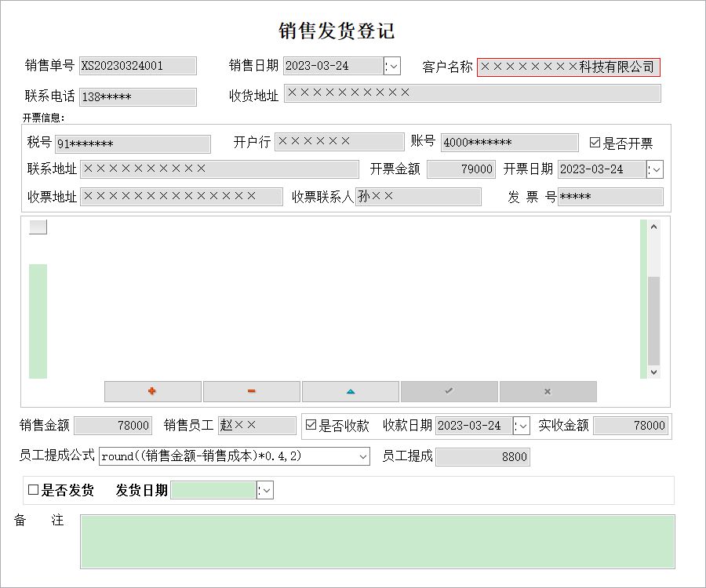The width and height of the screenshot is (706, 588).
Task: Click the orange plus add-row button
Action: (x=153, y=391)
